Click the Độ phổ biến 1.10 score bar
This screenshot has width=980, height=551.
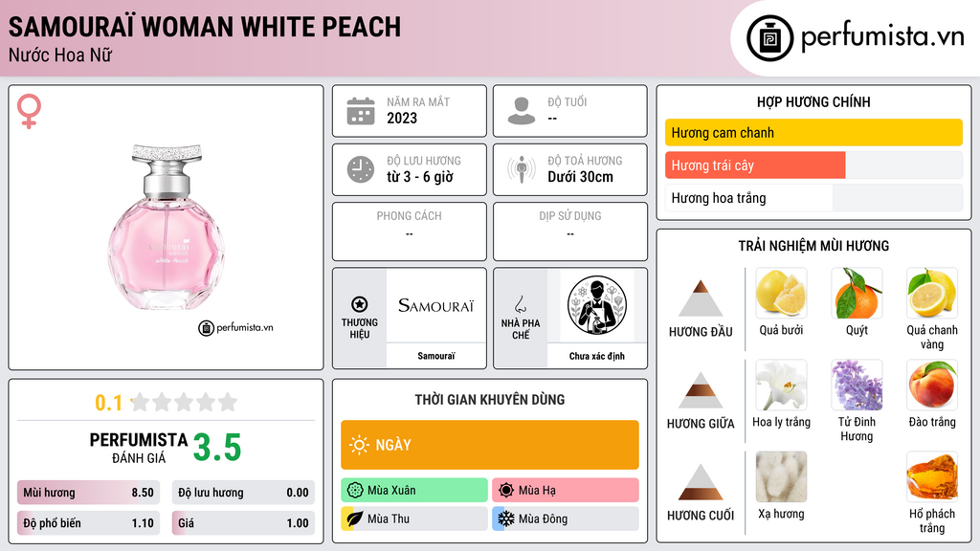(88, 523)
